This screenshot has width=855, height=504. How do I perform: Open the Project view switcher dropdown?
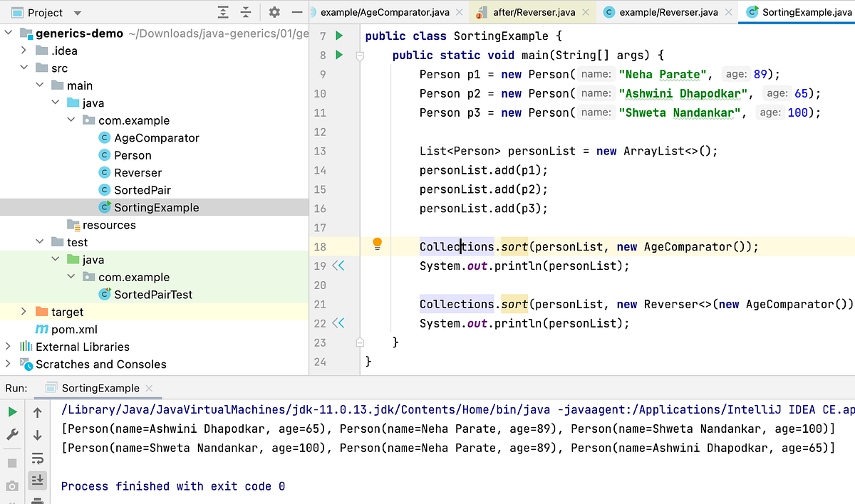[77, 12]
